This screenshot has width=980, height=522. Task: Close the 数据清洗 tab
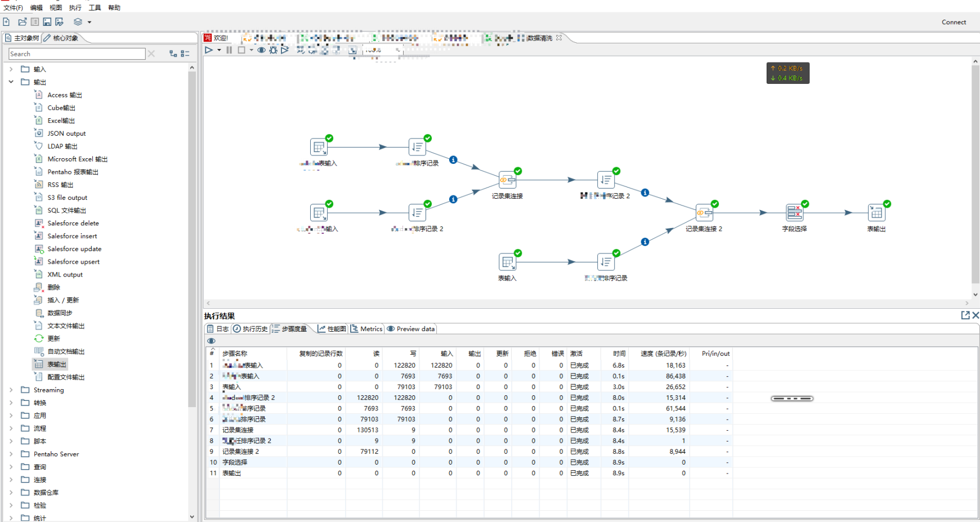559,38
